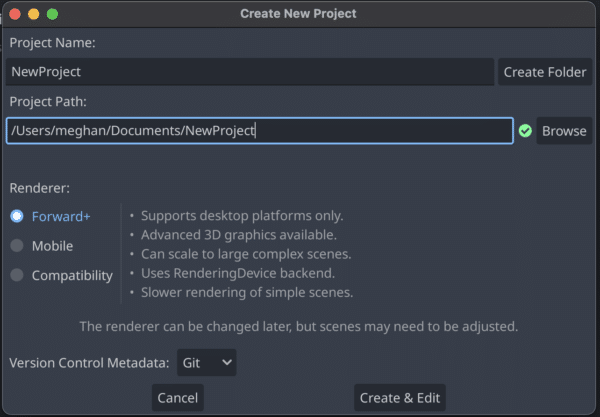This screenshot has width=600, height=417.
Task: Click the Project Path label text
Action: click(50, 101)
